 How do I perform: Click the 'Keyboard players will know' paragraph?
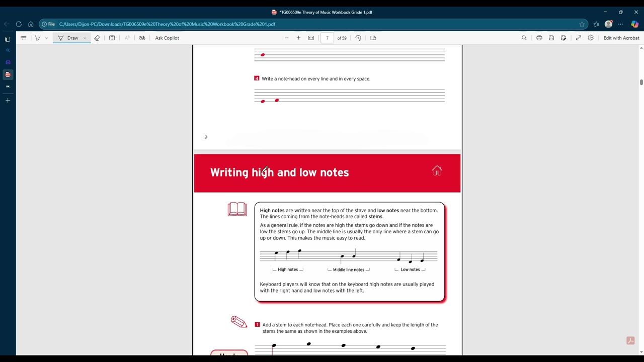[347, 287]
